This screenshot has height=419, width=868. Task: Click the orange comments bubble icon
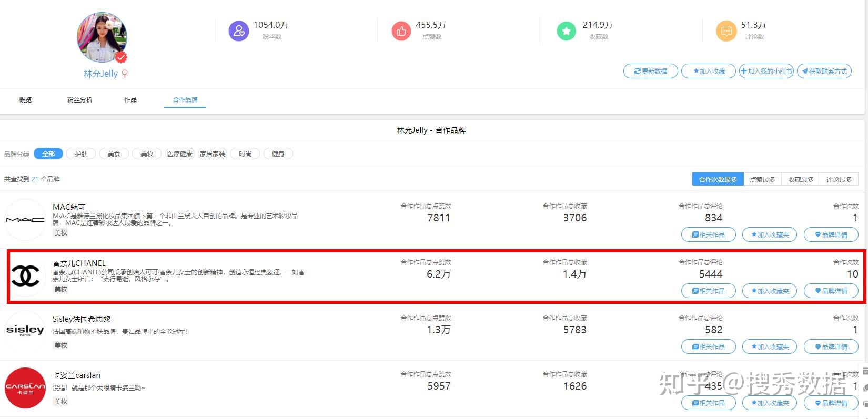coord(726,31)
